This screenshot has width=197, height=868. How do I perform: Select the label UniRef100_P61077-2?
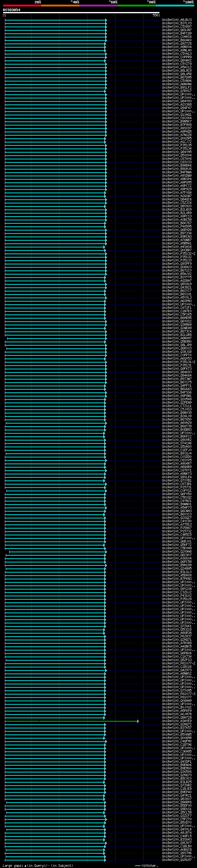tap(179, 664)
